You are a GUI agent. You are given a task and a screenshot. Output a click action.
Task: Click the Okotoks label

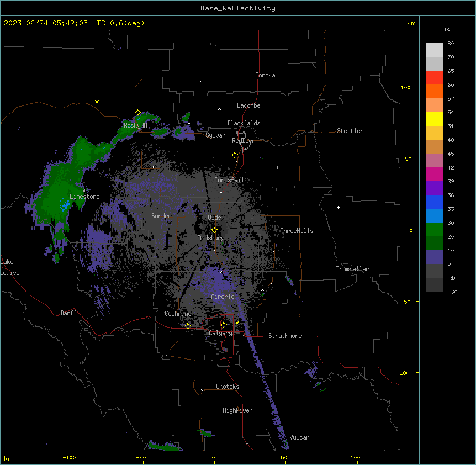pos(228,387)
